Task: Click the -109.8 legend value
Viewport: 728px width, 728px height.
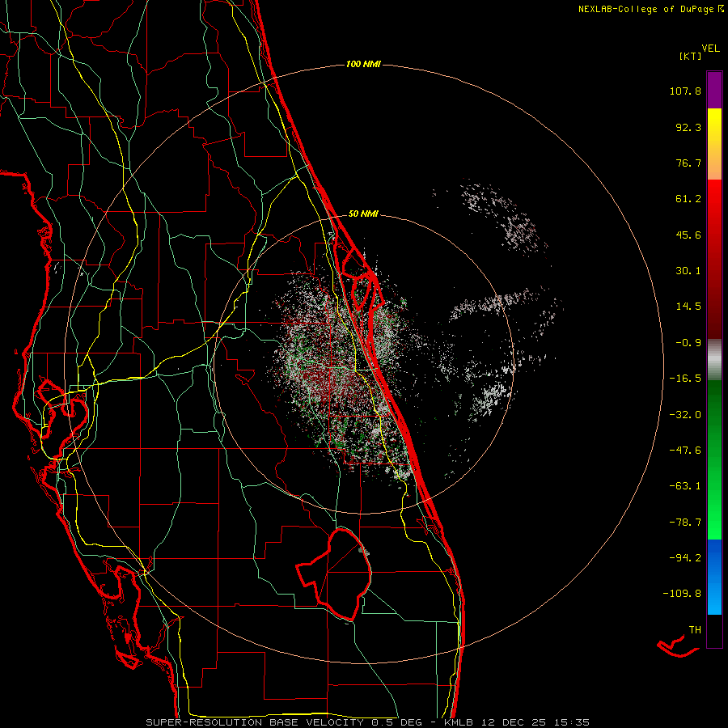Action: (682, 594)
